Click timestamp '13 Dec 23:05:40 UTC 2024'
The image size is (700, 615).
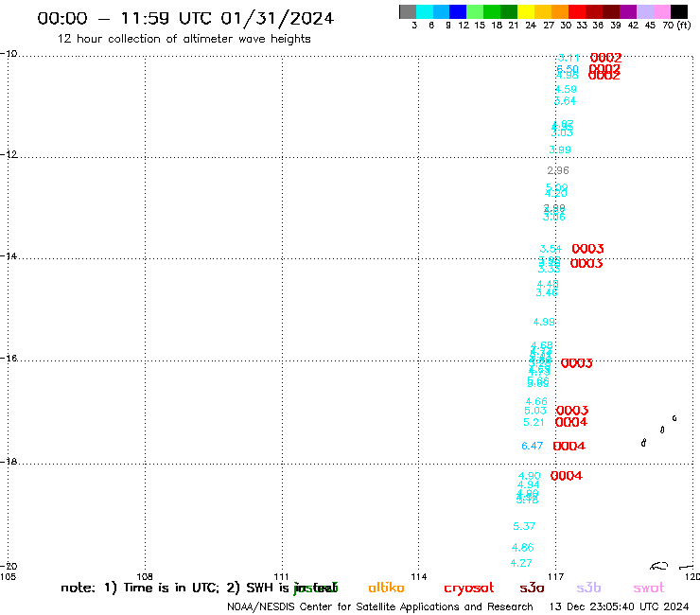620,607
